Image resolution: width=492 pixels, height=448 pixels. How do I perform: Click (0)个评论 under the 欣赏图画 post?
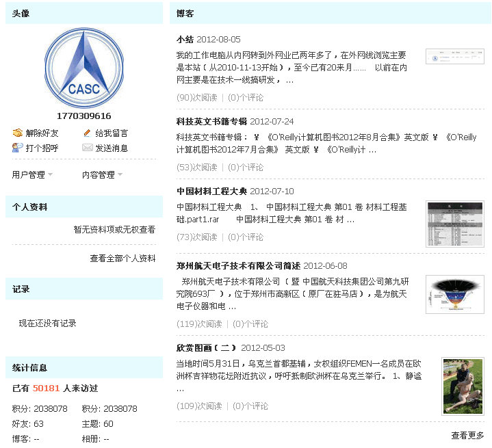click(x=250, y=406)
